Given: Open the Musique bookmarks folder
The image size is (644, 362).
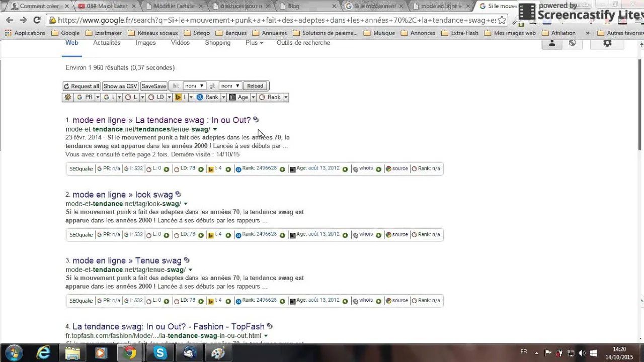Looking at the screenshot, I should click(x=379, y=33).
